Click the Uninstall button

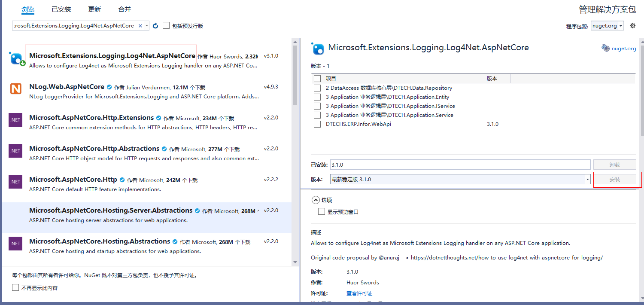[615, 165]
